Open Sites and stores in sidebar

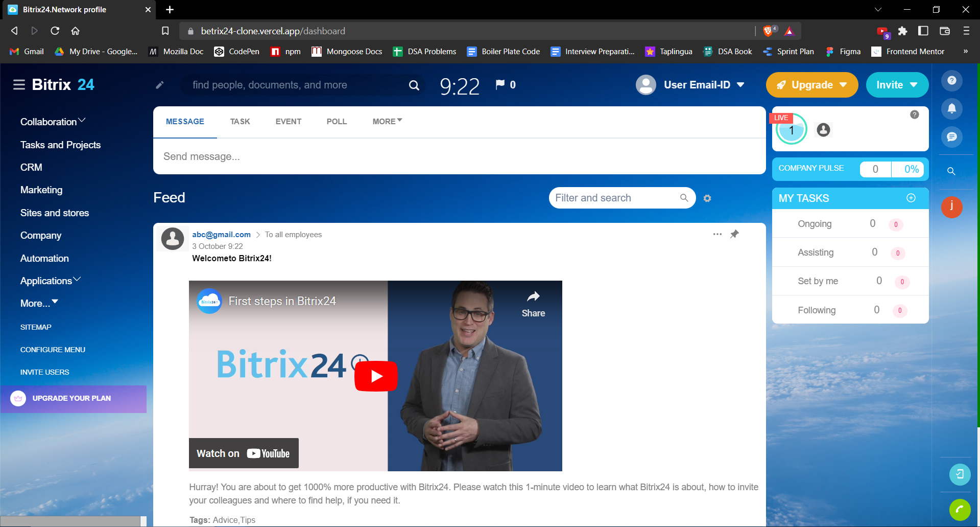click(x=55, y=213)
